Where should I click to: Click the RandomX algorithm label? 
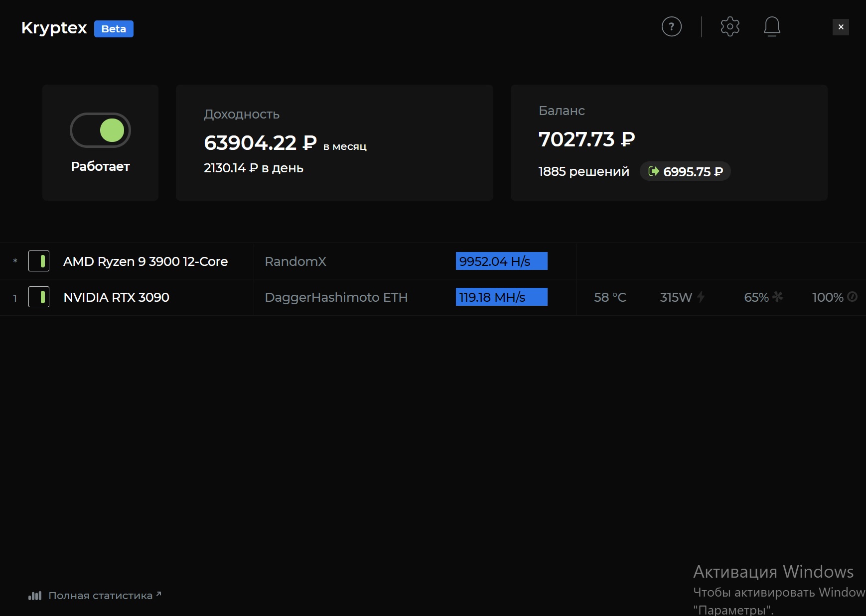[295, 261]
